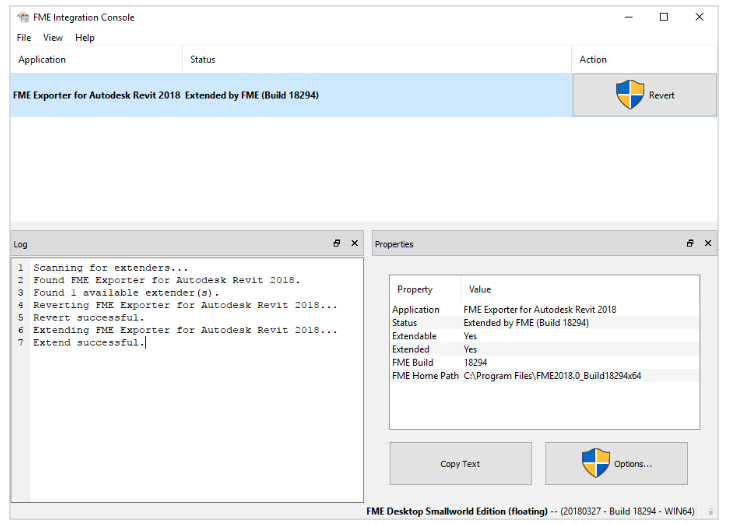Click the Revert button
Screen dimensions: 732x524
pyautogui.click(x=644, y=95)
